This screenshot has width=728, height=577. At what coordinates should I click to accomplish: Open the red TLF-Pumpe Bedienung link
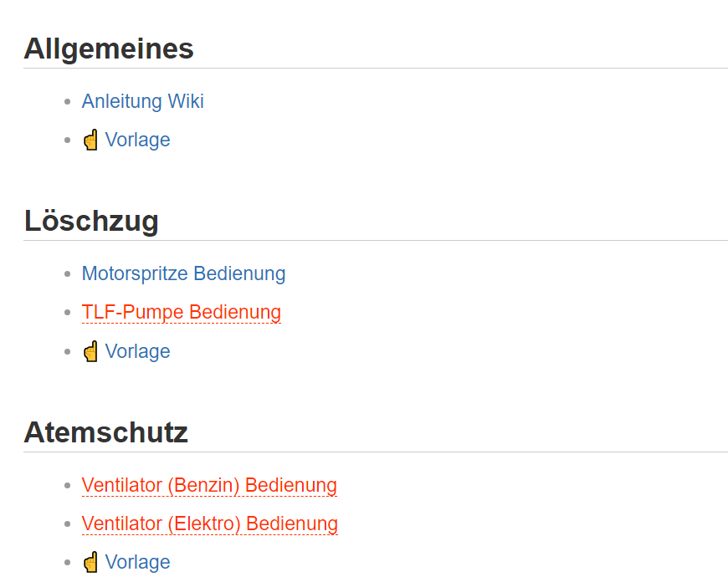coord(181,312)
